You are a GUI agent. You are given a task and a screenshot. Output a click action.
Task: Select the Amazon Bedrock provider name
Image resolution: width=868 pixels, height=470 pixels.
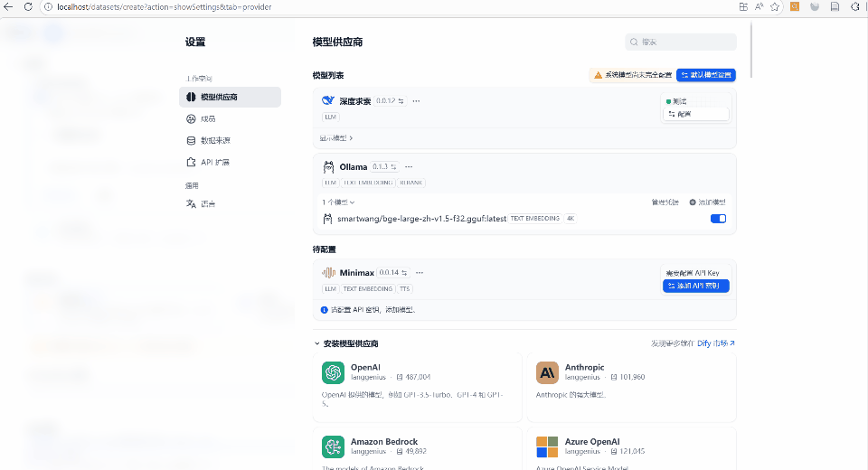tap(384, 441)
